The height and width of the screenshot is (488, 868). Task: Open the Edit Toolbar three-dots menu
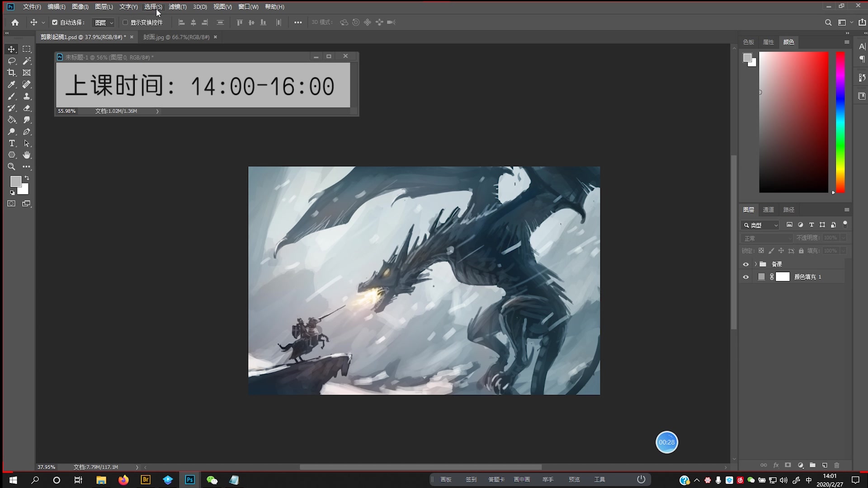point(27,167)
